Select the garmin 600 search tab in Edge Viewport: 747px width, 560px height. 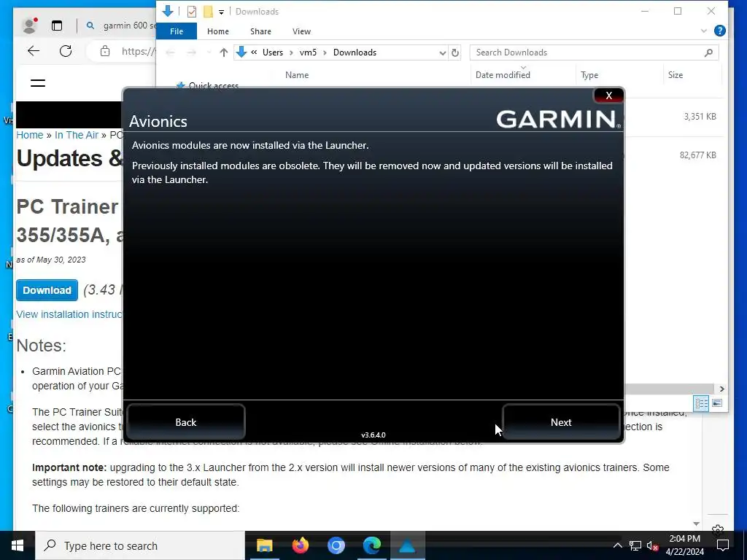pyautogui.click(x=120, y=26)
